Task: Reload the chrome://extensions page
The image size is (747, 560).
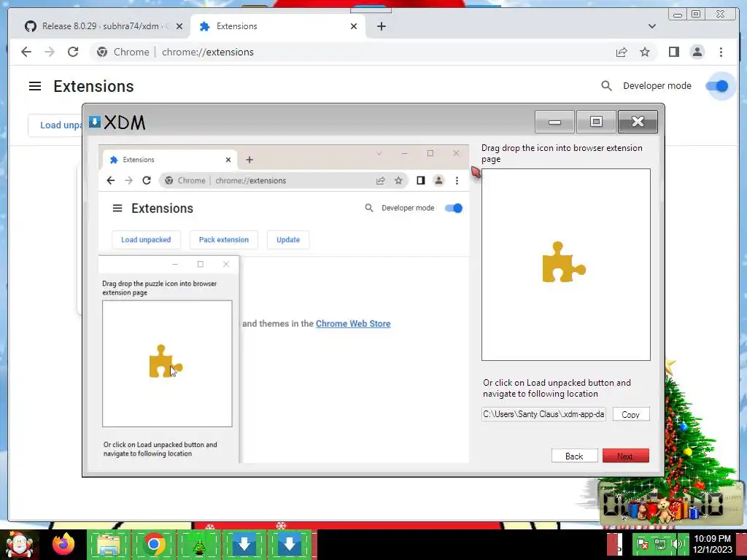Action: pos(73,52)
